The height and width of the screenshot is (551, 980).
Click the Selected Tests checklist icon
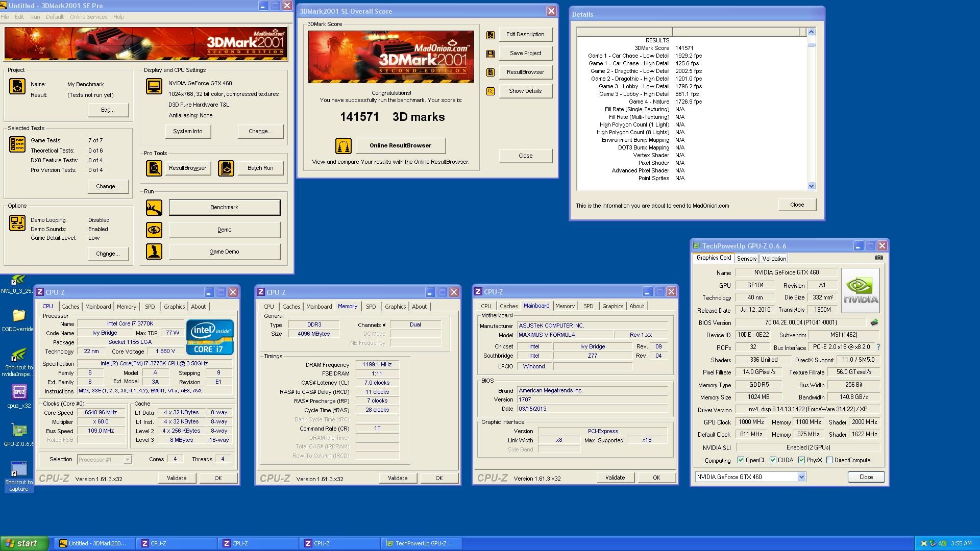(17, 144)
